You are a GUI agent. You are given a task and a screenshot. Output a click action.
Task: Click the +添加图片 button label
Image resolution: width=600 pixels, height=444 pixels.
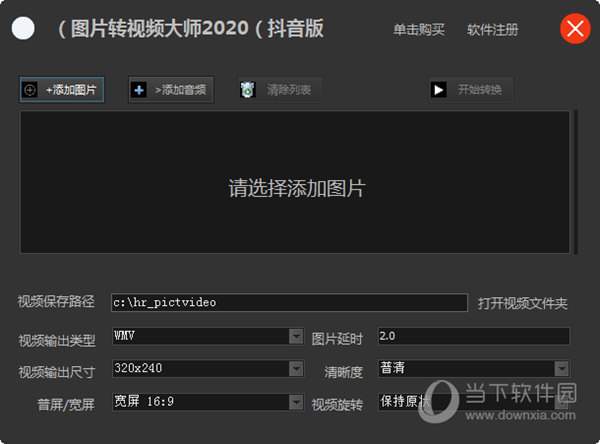(x=71, y=90)
